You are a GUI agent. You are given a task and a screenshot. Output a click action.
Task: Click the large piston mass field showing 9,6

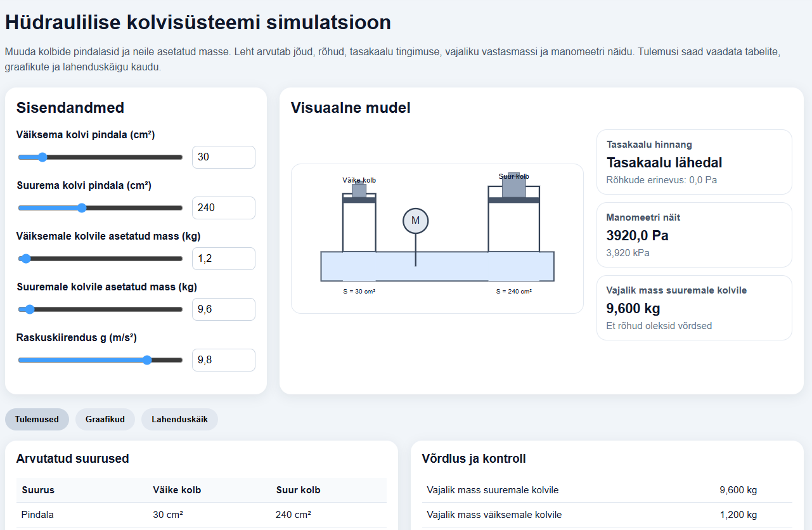(224, 309)
